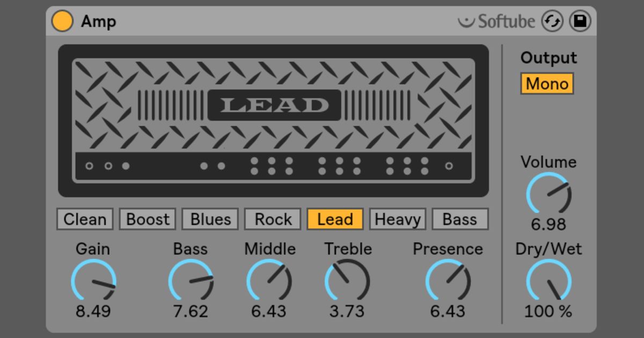Select the Blues amp model
Image resolution: width=644 pixels, height=338 pixels.
tap(209, 219)
